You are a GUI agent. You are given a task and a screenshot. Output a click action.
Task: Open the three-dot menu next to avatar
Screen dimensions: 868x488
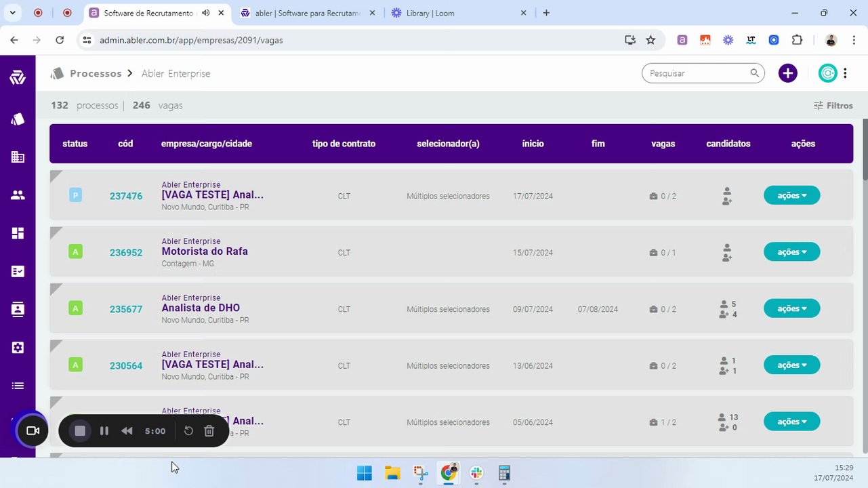[845, 73]
